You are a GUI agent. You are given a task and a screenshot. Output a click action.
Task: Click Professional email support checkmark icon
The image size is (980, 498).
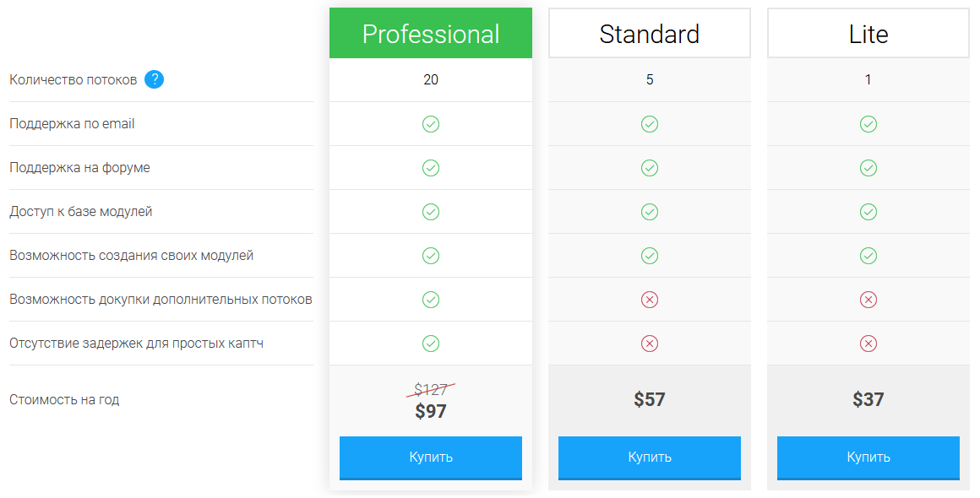pyautogui.click(x=431, y=124)
